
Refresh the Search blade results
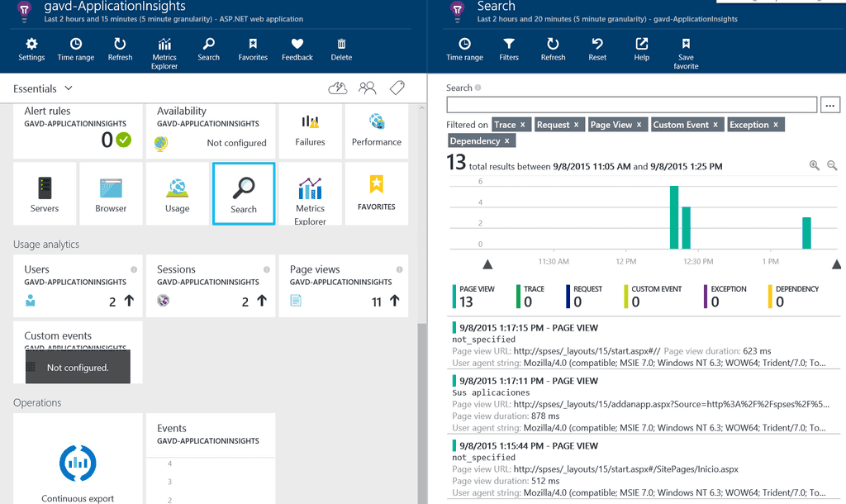[x=553, y=50]
